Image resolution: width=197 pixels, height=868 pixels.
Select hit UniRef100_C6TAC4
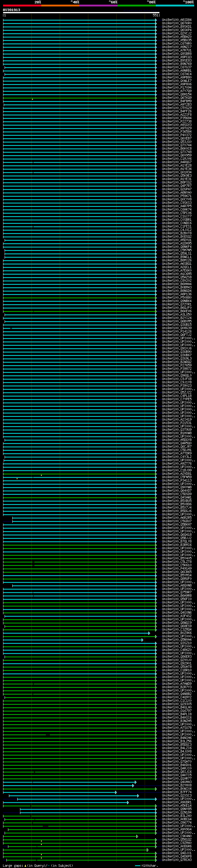176,74
